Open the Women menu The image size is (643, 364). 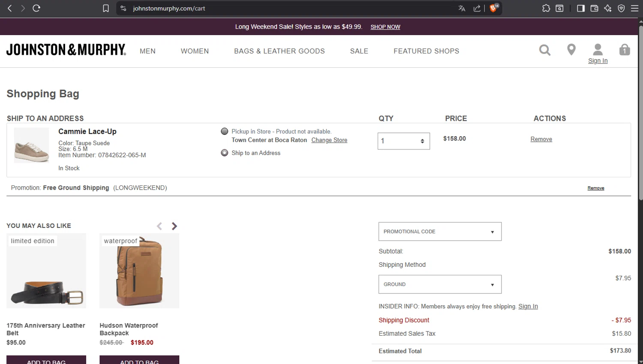point(195,51)
